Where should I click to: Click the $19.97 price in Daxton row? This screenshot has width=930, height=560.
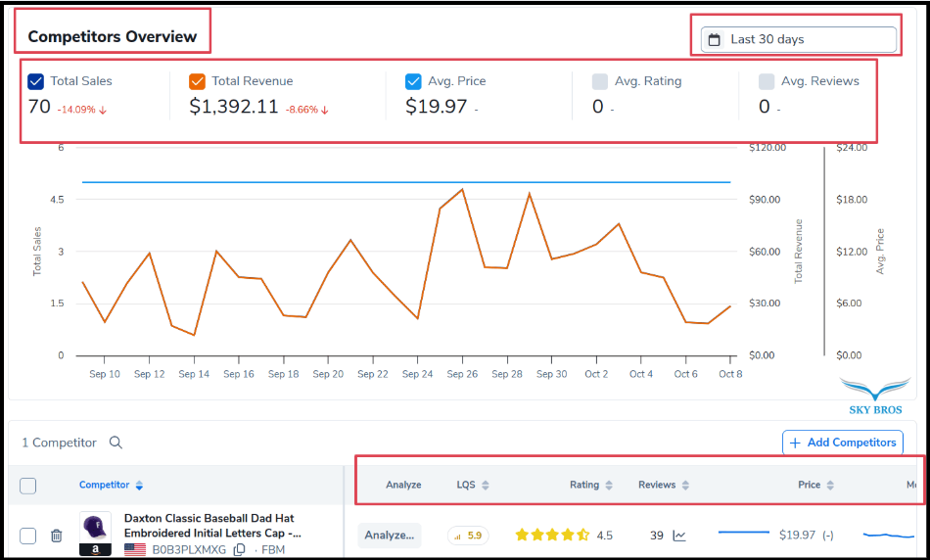797,536
